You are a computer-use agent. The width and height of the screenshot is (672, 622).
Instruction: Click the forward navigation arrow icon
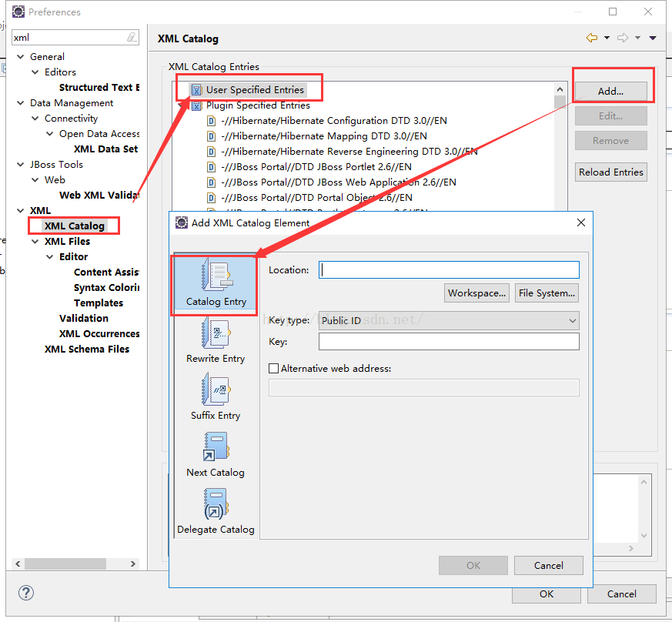(x=623, y=38)
